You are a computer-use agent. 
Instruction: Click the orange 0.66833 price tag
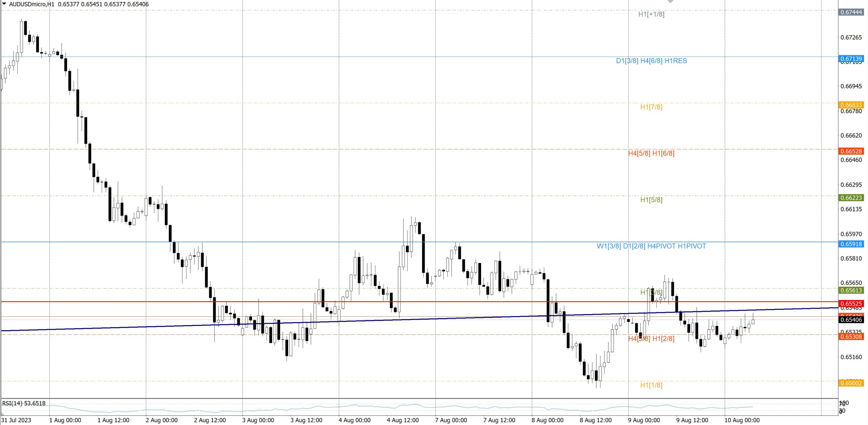coord(851,105)
